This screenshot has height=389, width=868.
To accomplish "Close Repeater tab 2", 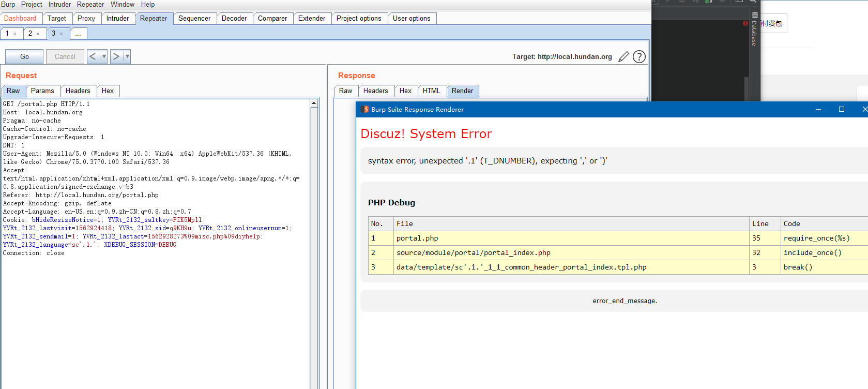I will point(38,34).
